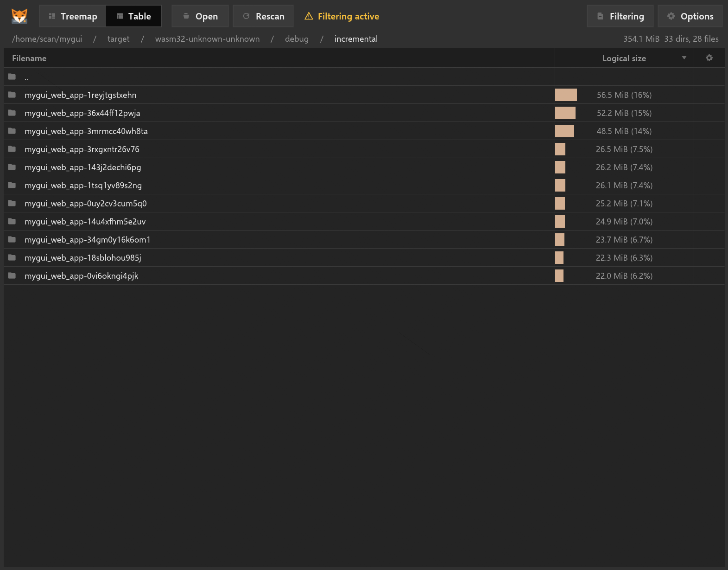
Task: Click folder icon for mygui_web_app-1reyjtgstxehn
Action: coord(12,95)
